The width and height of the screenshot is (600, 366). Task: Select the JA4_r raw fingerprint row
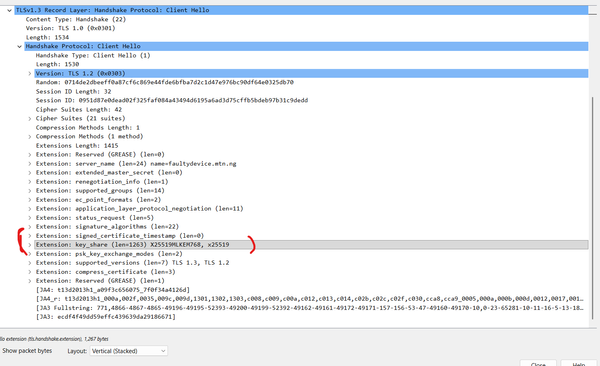click(x=310, y=299)
